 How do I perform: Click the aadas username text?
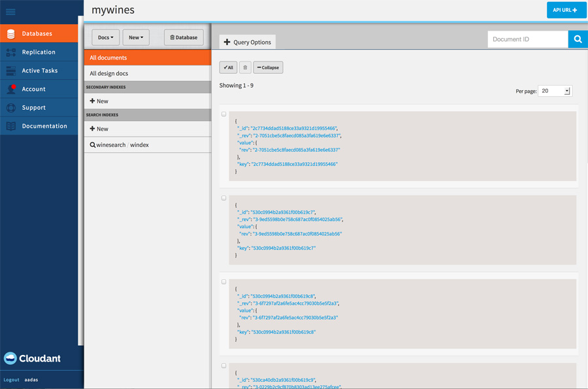tap(31, 380)
